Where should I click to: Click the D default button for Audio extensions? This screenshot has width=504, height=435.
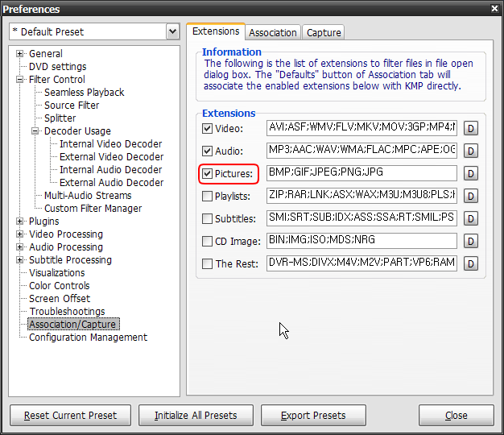pos(471,151)
